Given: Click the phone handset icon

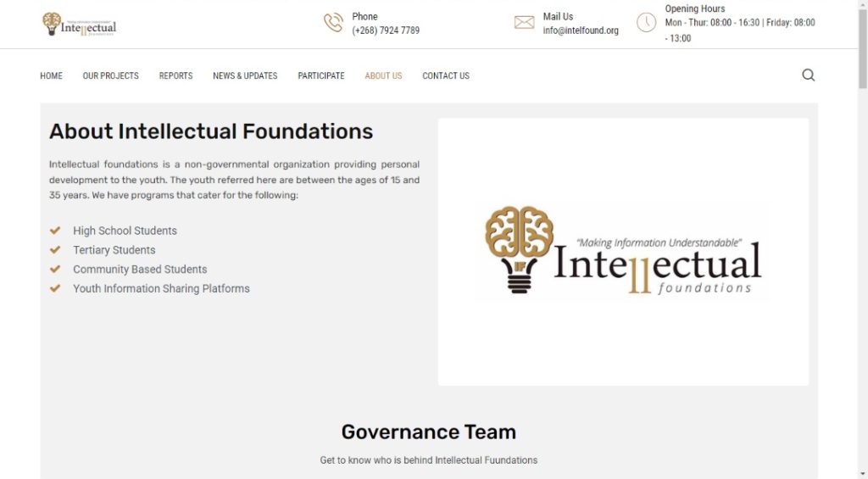Looking at the screenshot, I should (333, 23).
